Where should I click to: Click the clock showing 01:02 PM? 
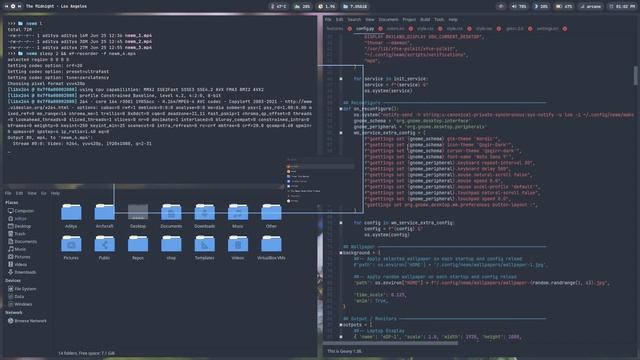pos(622,6)
